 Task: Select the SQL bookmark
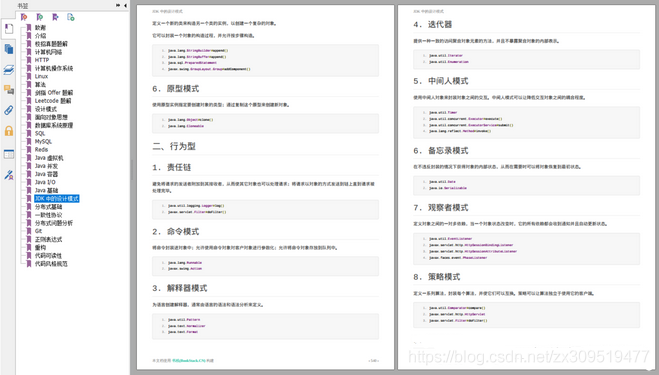[x=40, y=133]
